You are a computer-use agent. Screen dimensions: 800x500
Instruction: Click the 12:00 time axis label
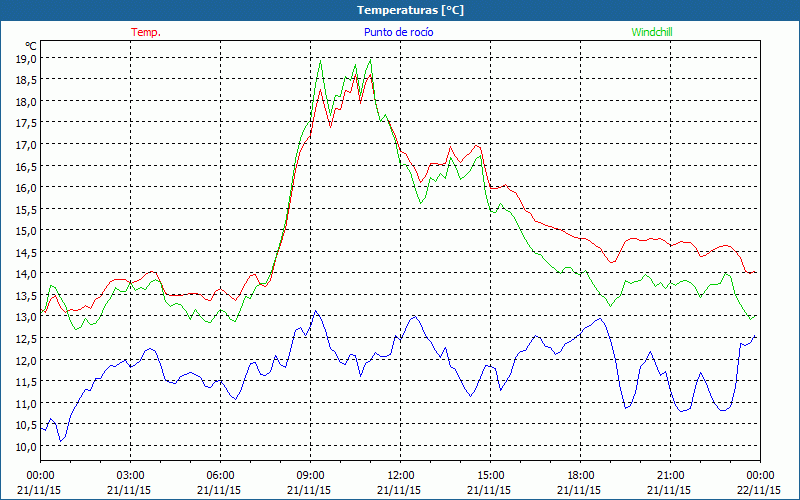401,476
